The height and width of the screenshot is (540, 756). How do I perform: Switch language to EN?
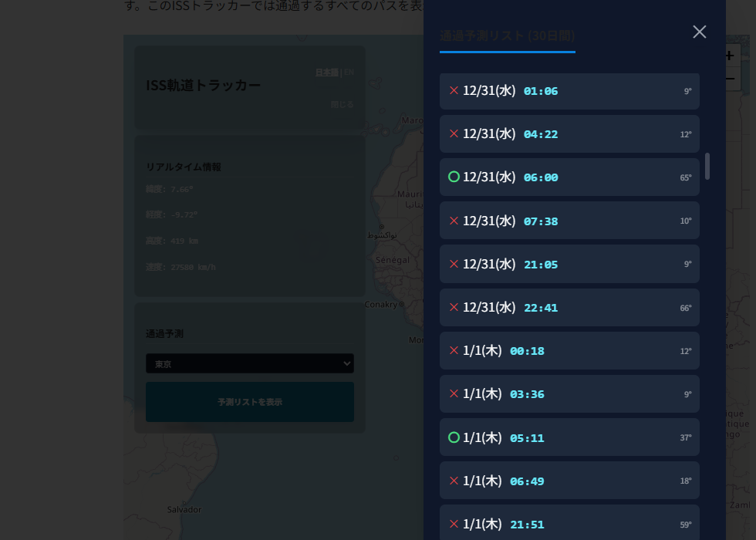[349, 73]
